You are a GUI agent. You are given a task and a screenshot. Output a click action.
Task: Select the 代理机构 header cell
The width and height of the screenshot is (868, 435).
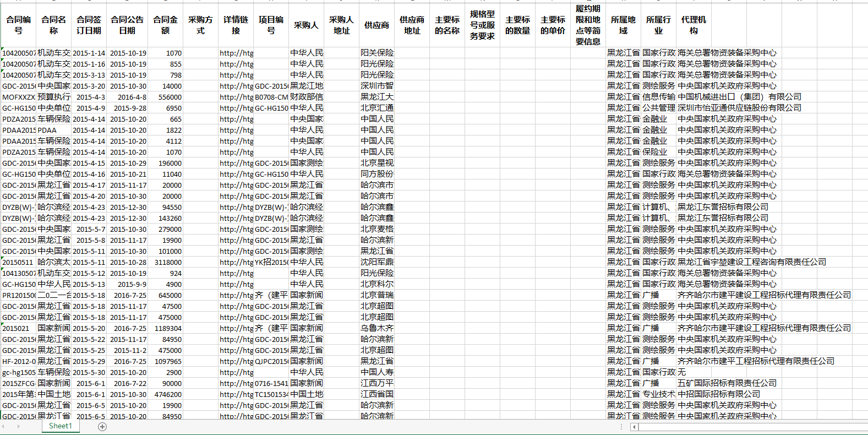pos(694,25)
